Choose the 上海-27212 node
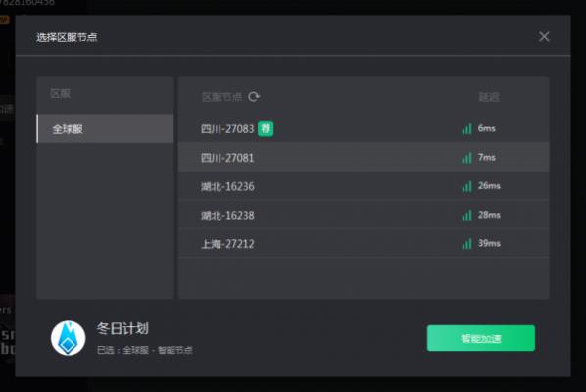Screen dimensions: 586x392 (364, 244)
